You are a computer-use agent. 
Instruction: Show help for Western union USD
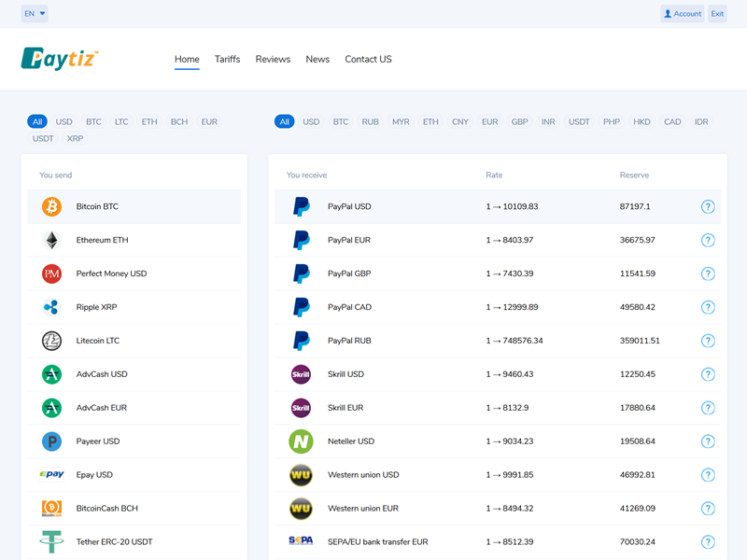[708, 475]
